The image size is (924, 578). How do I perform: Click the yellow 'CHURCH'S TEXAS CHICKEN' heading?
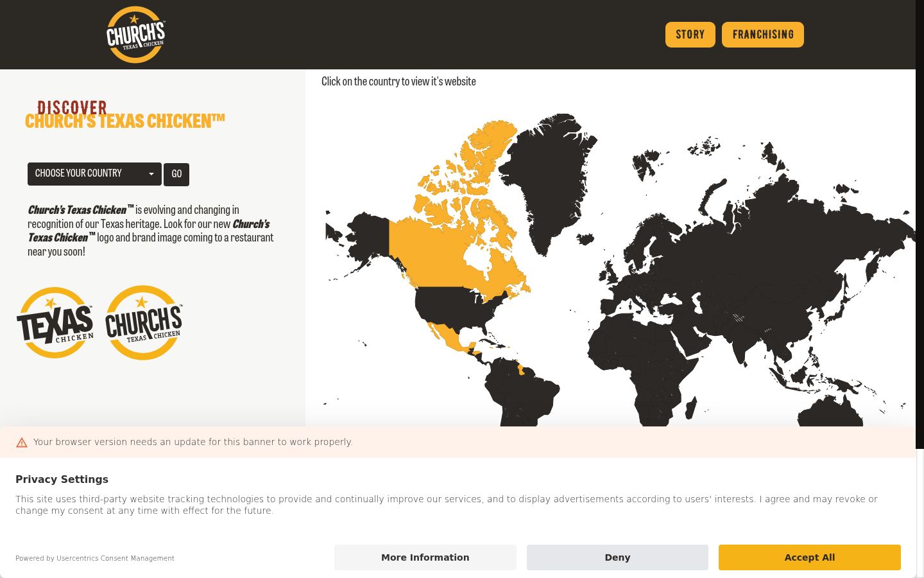125,121
